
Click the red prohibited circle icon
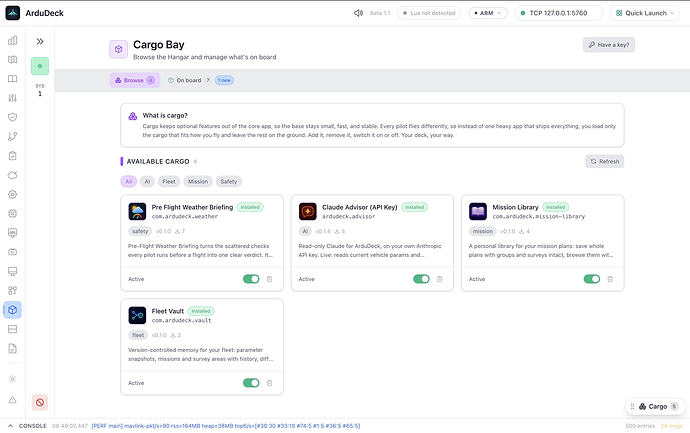pyautogui.click(x=40, y=402)
